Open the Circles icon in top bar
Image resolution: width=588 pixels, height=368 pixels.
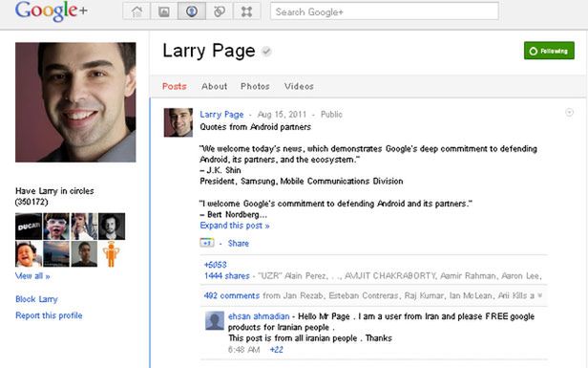coord(220,11)
